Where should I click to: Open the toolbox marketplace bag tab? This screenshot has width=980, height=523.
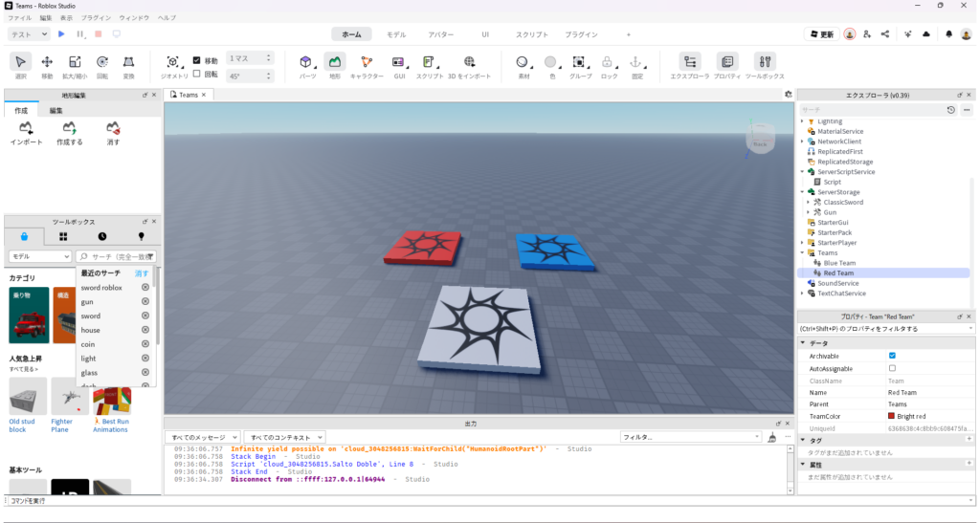pos(24,236)
